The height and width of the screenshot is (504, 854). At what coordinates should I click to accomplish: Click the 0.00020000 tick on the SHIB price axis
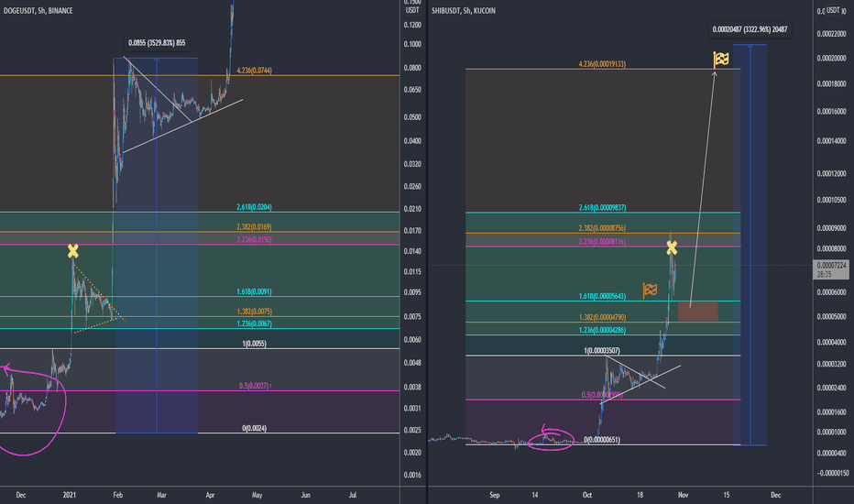click(x=832, y=59)
